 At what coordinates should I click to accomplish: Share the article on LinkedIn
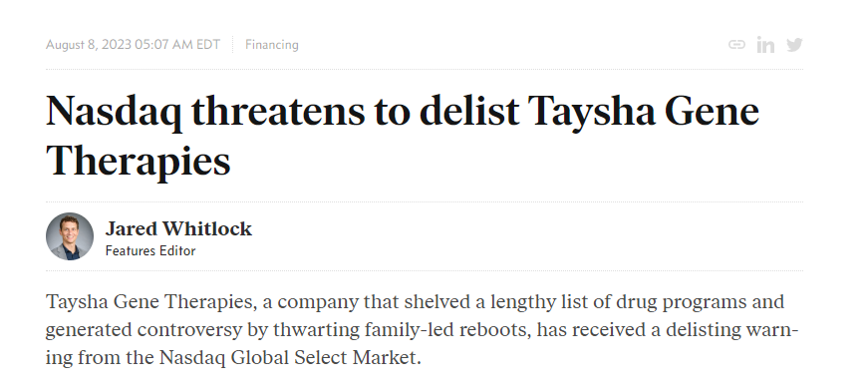(x=765, y=45)
